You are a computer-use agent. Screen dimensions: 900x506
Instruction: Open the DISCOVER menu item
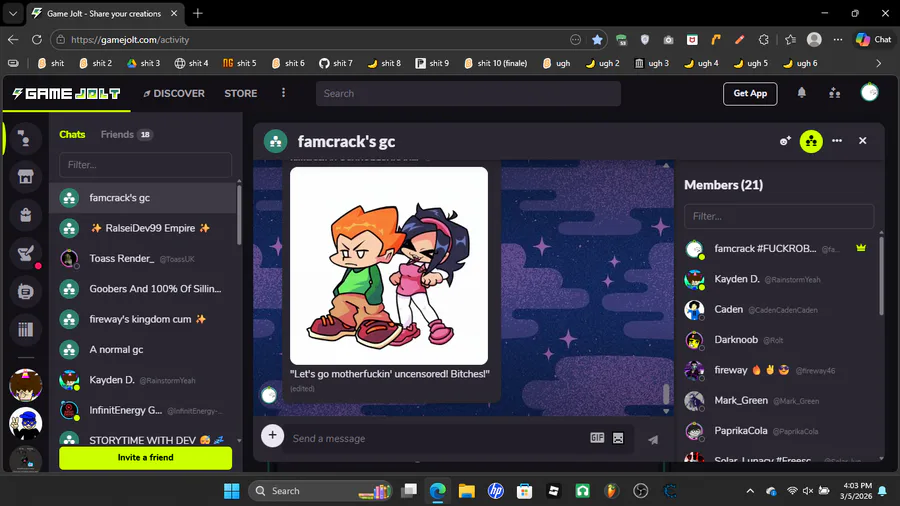(174, 94)
